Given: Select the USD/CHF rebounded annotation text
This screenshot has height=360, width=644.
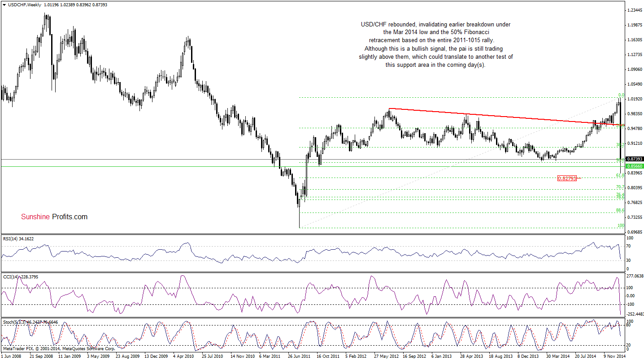Looking at the screenshot, I should click(x=435, y=44).
